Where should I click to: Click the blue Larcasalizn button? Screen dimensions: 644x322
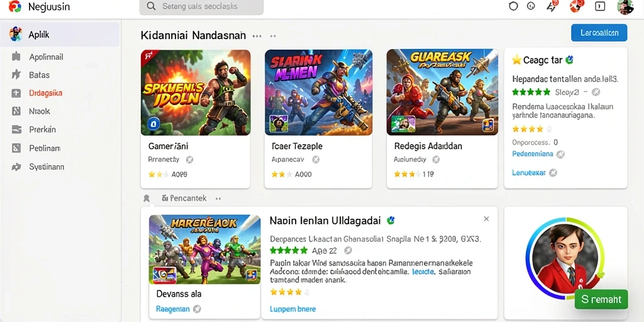599,33
